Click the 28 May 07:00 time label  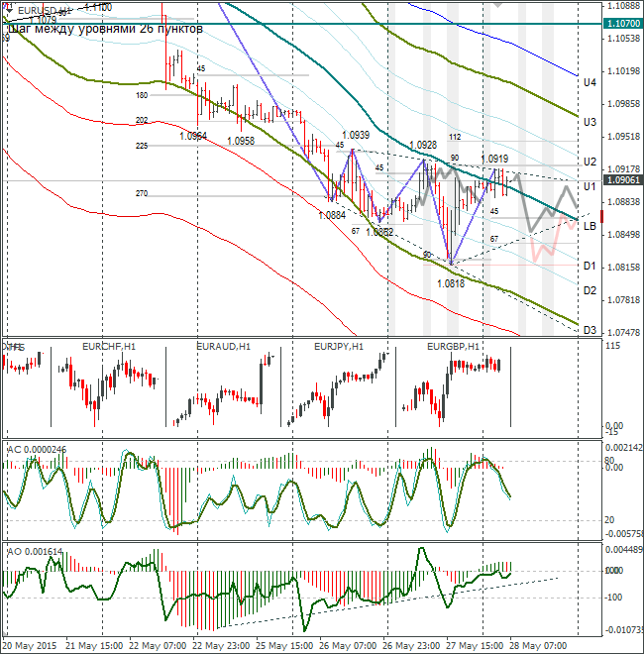tap(538, 646)
